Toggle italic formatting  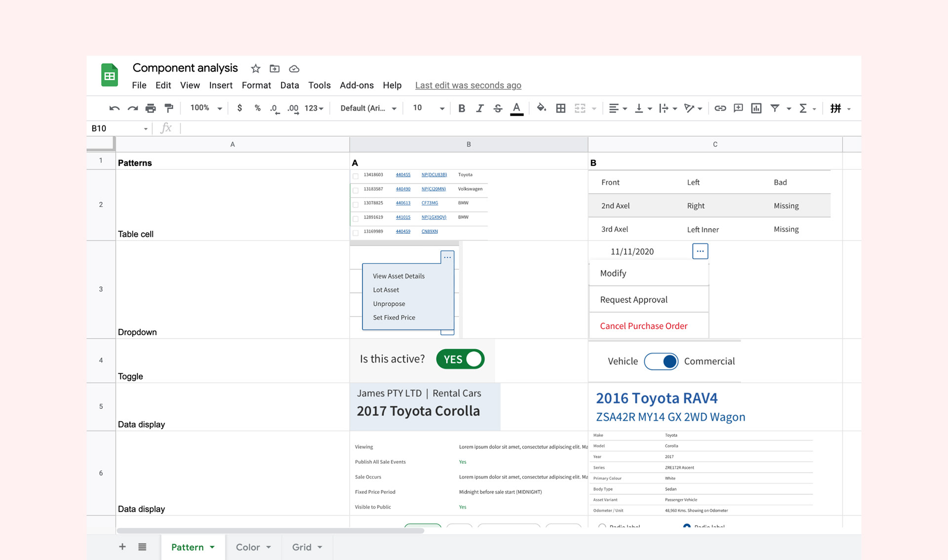click(x=479, y=108)
